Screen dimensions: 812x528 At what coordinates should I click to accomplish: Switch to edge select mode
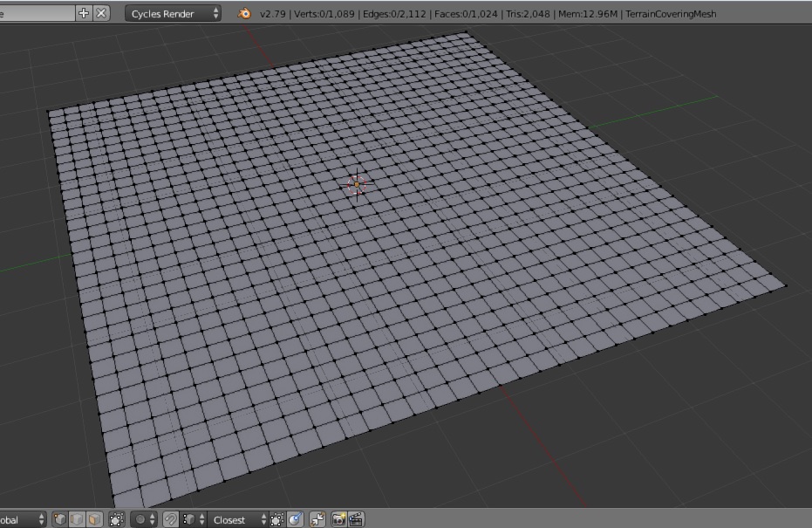77,519
